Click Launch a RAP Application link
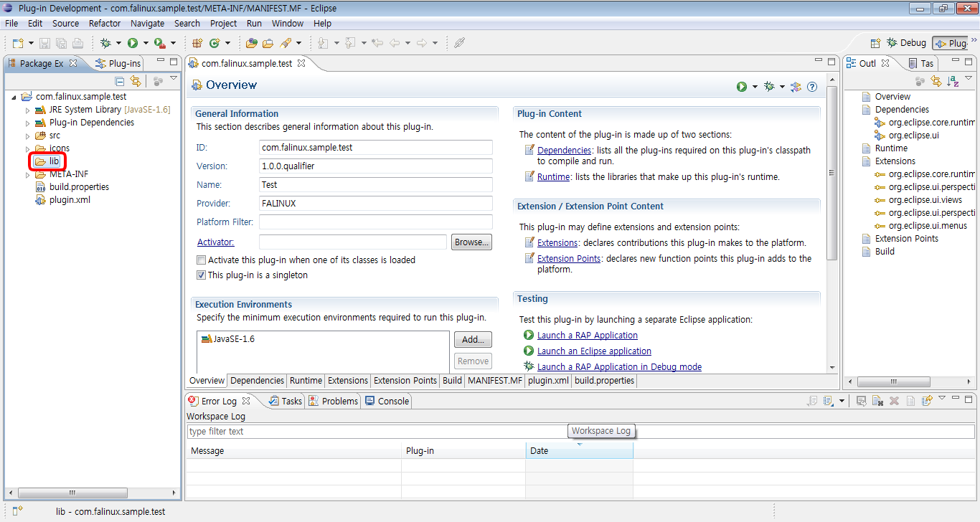This screenshot has height=522, width=980. coord(587,336)
